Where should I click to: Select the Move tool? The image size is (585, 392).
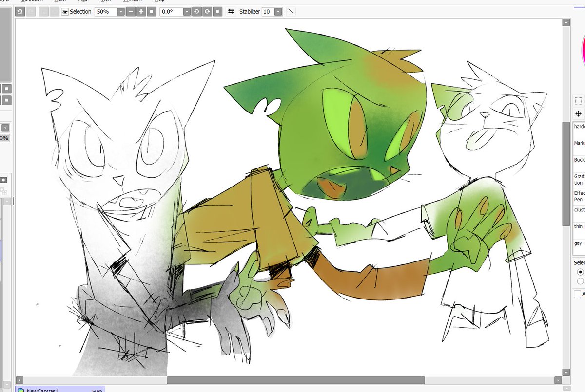(x=578, y=113)
